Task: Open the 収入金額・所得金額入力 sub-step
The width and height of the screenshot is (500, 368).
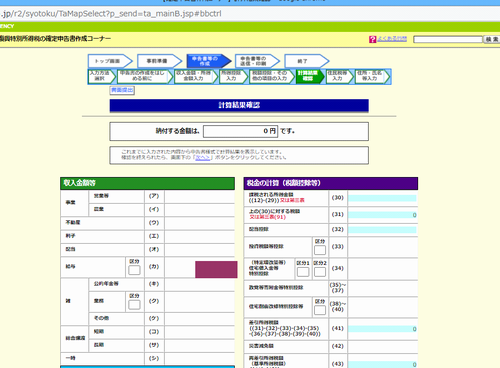Action: click(x=196, y=76)
